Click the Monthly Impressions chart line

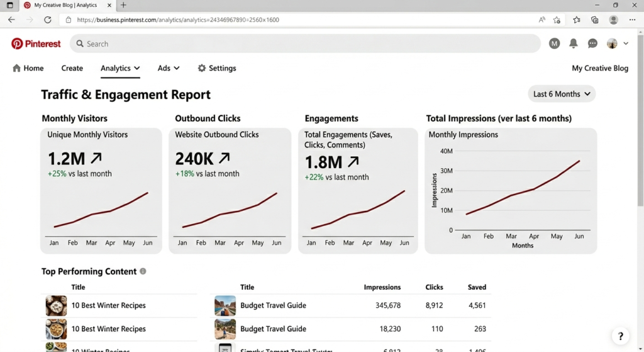523,188
